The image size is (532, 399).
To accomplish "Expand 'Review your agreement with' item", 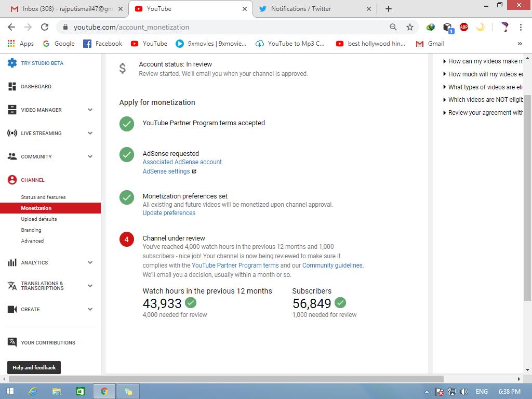I will [x=483, y=112].
